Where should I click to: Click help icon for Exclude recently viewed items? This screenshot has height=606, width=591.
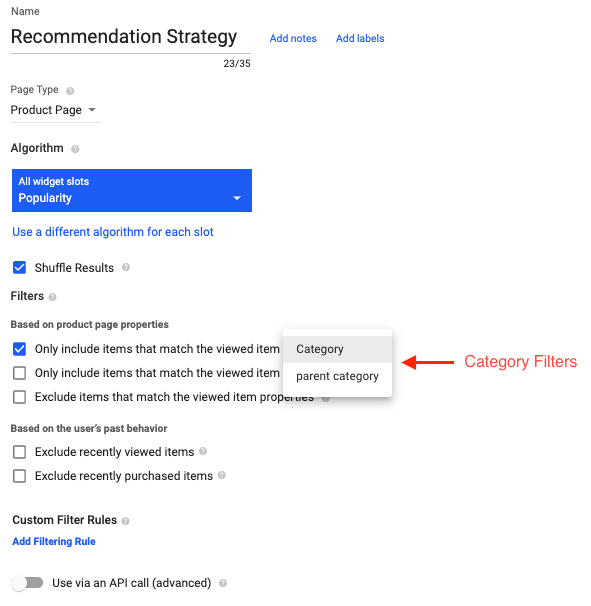(x=203, y=451)
